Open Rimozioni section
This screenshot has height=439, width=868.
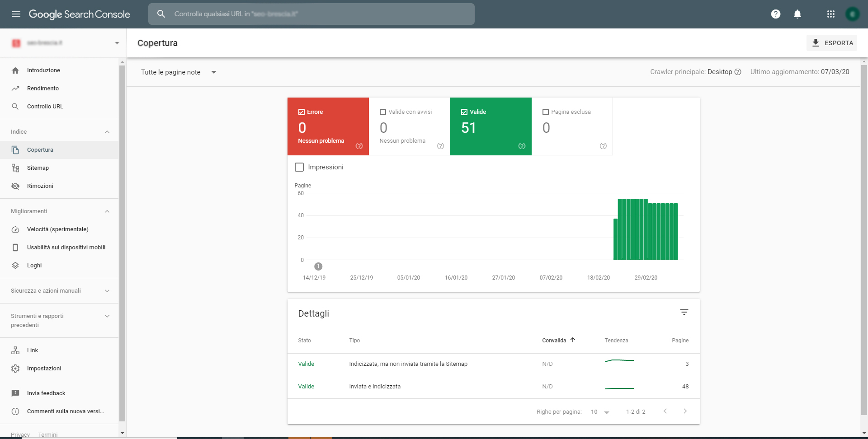59,186
